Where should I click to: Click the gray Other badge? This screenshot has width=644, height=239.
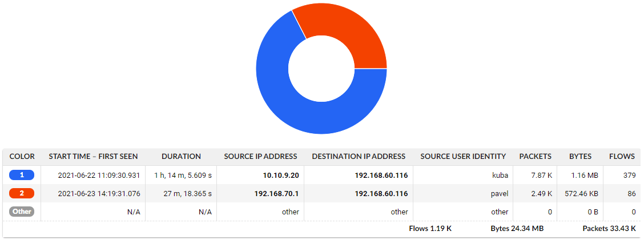point(22,212)
